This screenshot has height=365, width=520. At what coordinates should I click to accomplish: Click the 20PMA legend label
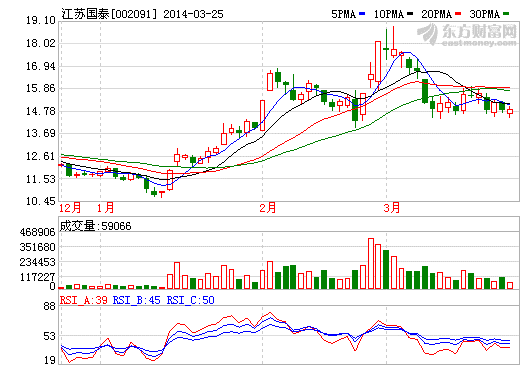click(x=437, y=14)
